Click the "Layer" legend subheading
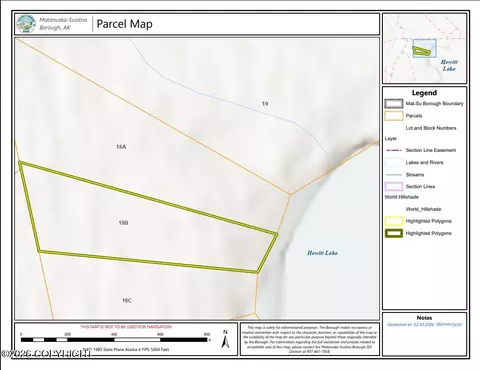Screen dimensions: 480x370 391,138
